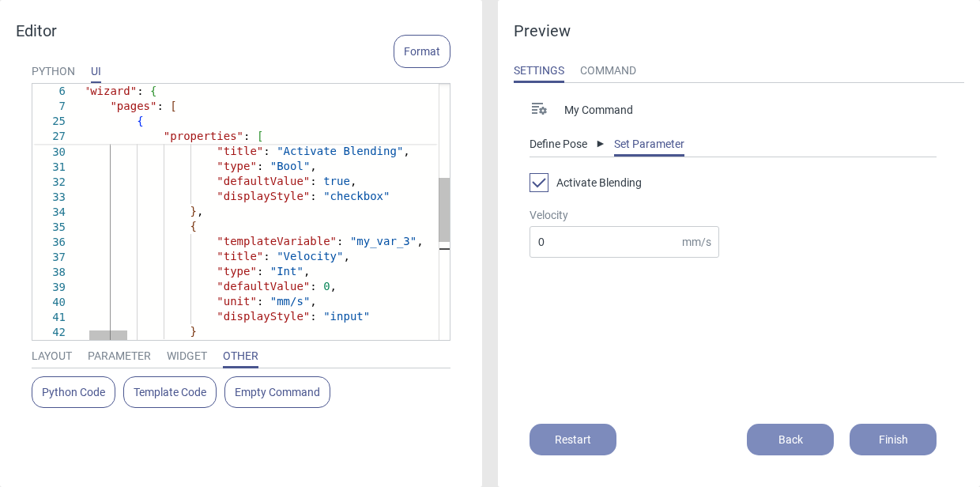Click the arrow between wizard steps
980x487 pixels.
[601, 144]
